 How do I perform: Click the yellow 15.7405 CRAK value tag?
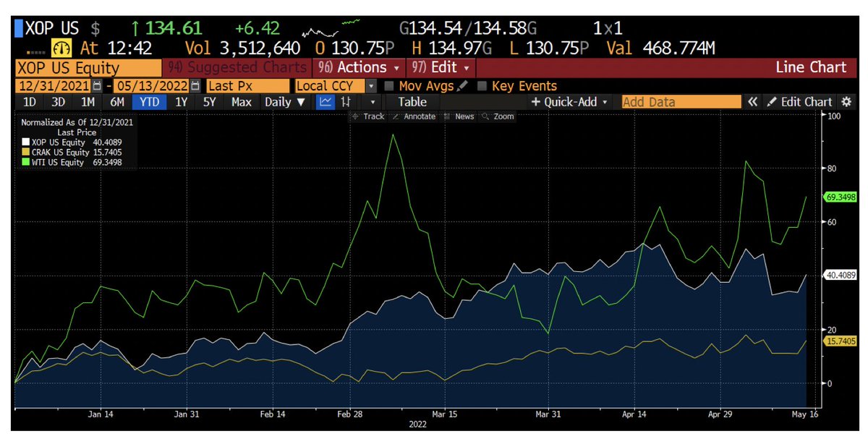(840, 341)
